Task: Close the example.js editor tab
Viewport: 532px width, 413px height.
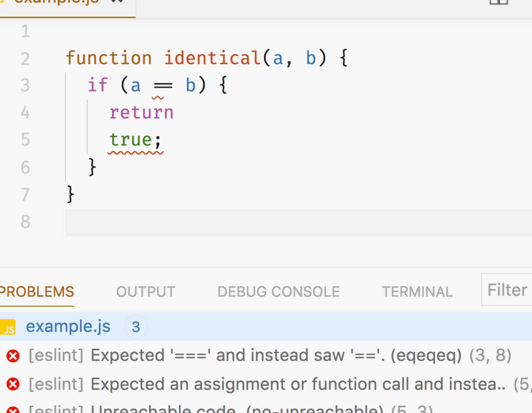Action: point(118,2)
